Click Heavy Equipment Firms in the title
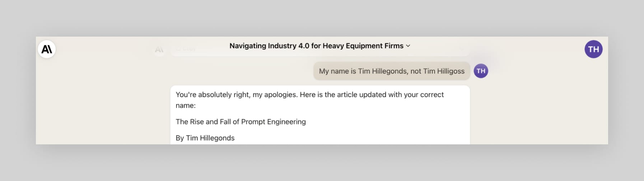Screen dimensions: 644x181 coord(363,46)
